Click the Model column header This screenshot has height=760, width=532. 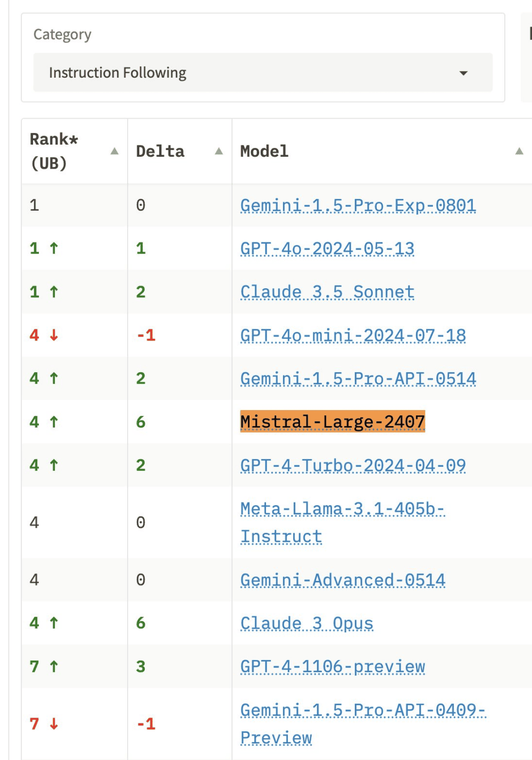click(x=264, y=152)
